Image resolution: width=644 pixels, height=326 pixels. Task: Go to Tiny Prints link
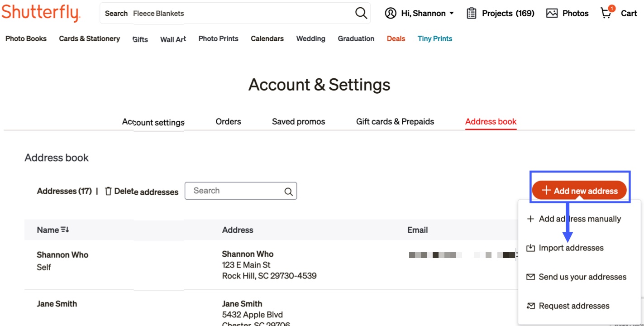tap(435, 38)
